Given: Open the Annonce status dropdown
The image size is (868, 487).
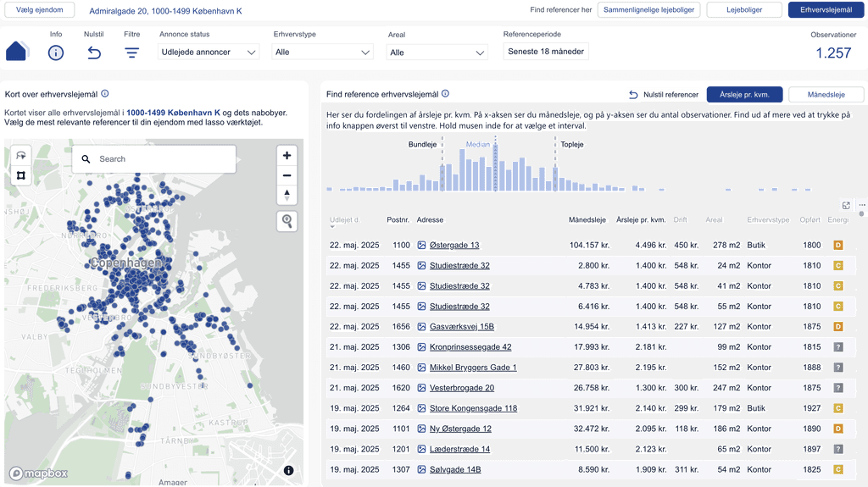Looking at the screenshot, I should tap(209, 52).
